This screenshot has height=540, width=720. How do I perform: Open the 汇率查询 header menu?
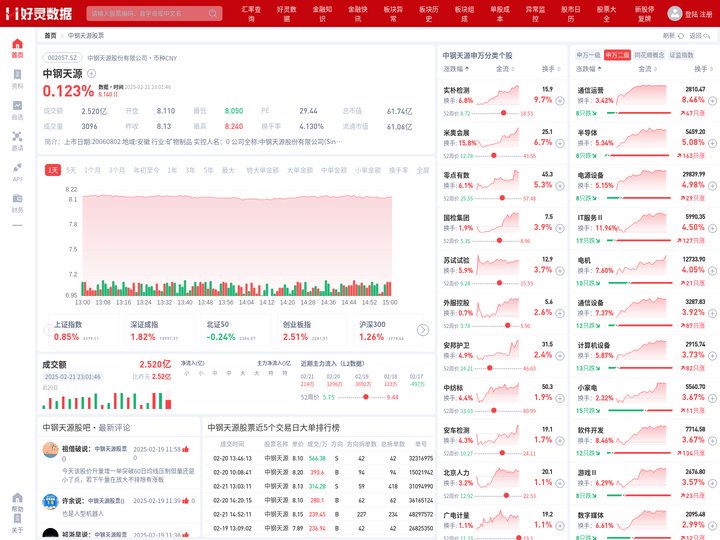[251, 14]
